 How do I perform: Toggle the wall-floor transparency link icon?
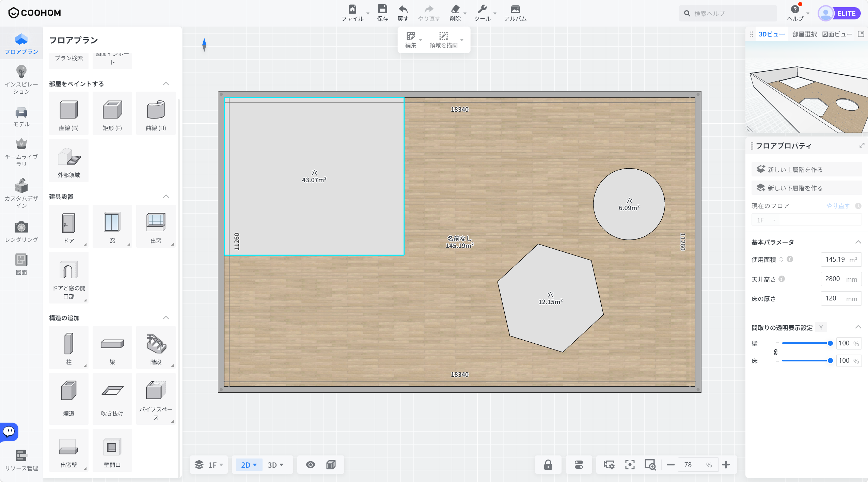776,352
